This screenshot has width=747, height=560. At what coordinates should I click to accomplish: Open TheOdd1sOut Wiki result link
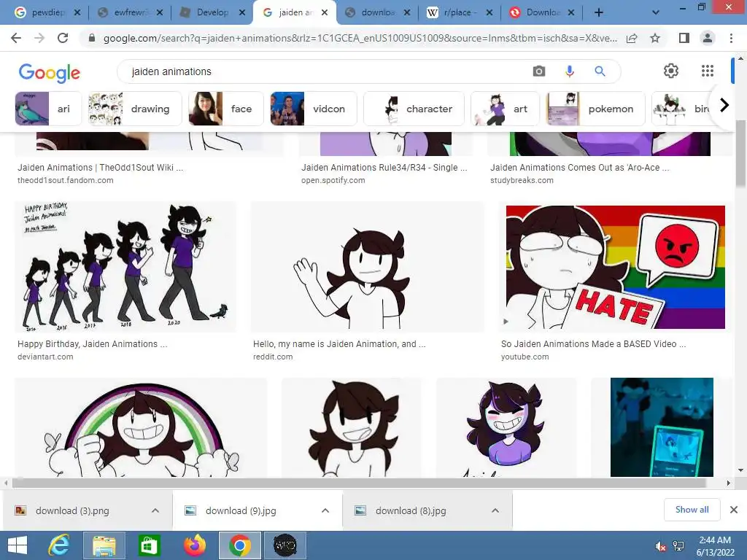pos(100,168)
